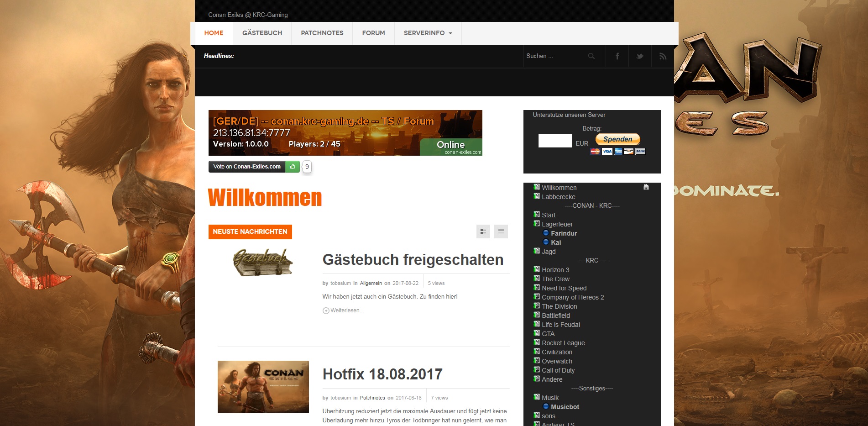This screenshot has height=426, width=868.
Task: Open the Patchnotes menu item
Action: [x=322, y=33]
